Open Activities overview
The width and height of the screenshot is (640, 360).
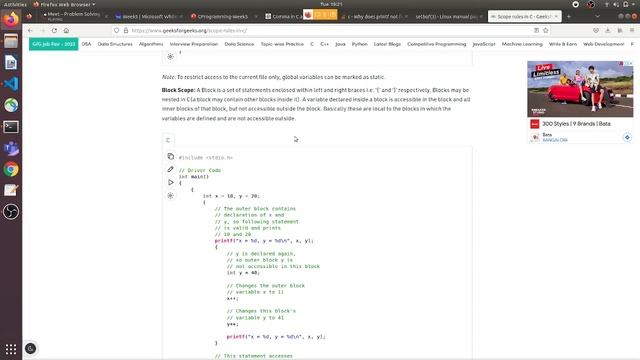[x=15, y=4]
